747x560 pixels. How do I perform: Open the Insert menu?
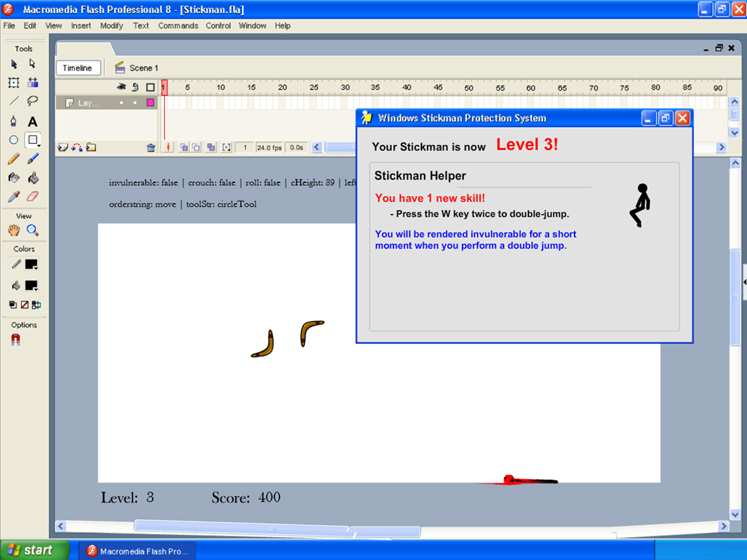[81, 26]
